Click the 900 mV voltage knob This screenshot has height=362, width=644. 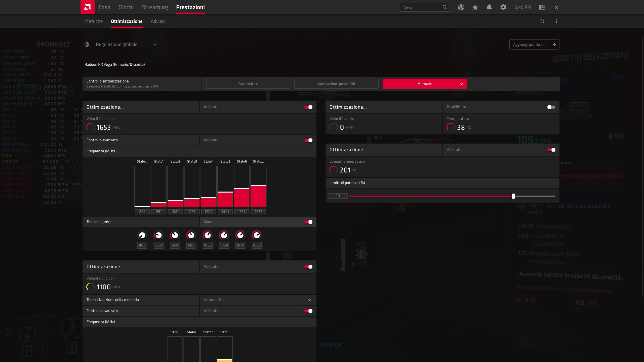158,235
